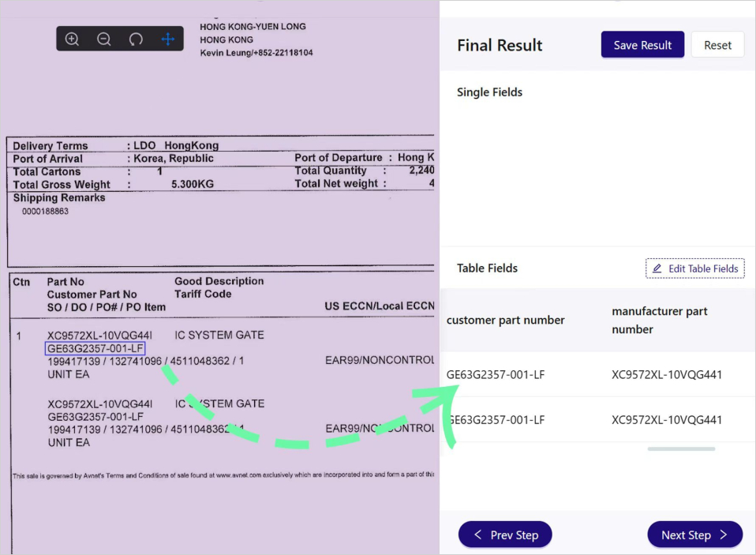Click the Single Fields section heading
756x555 pixels.
489,92
